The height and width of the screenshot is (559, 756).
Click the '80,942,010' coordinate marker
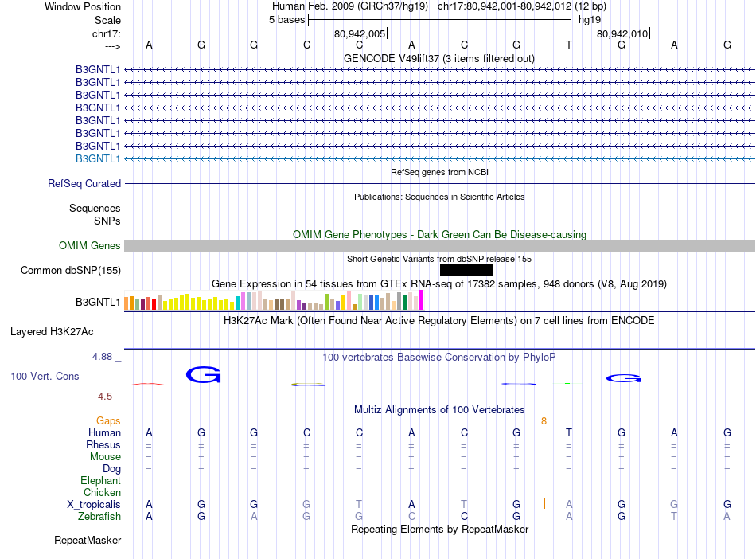[x=622, y=33]
